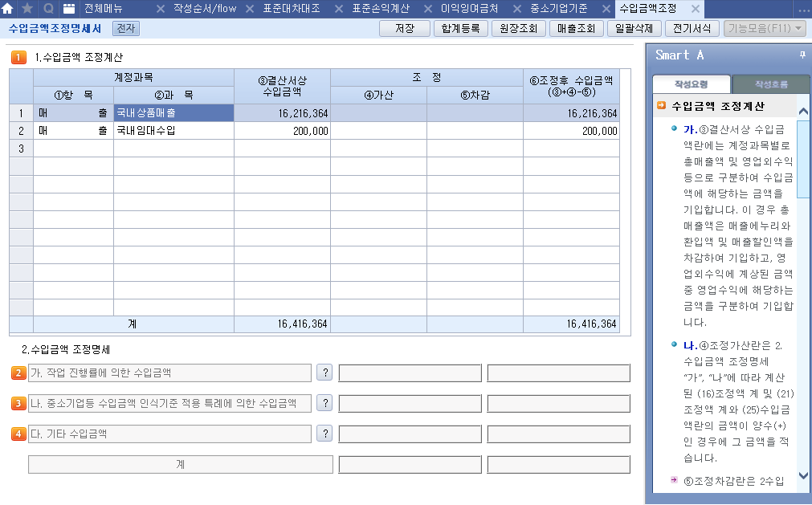The height and width of the screenshot is (505, 812).
Task: Click the 합계등록 button
Action: point(460,28)
